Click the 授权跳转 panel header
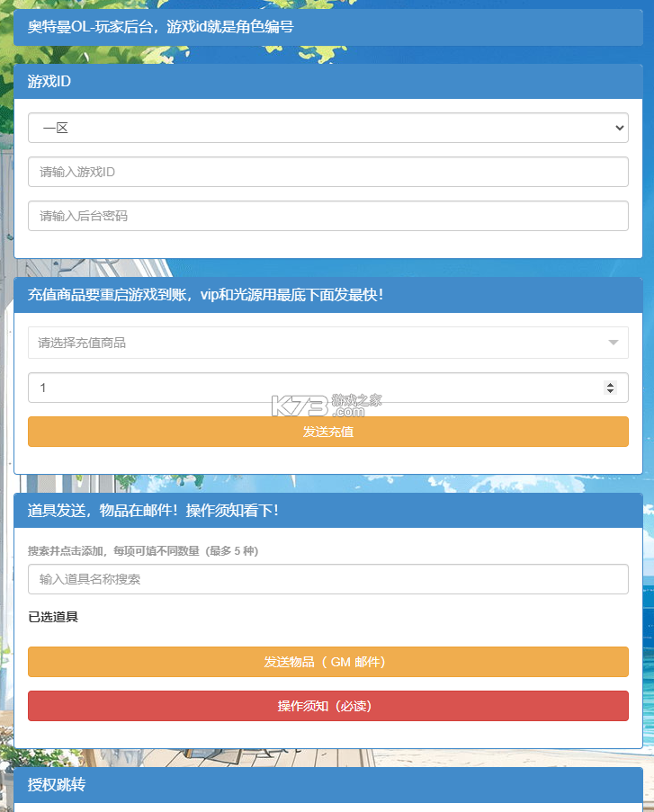 pos(328,784)
